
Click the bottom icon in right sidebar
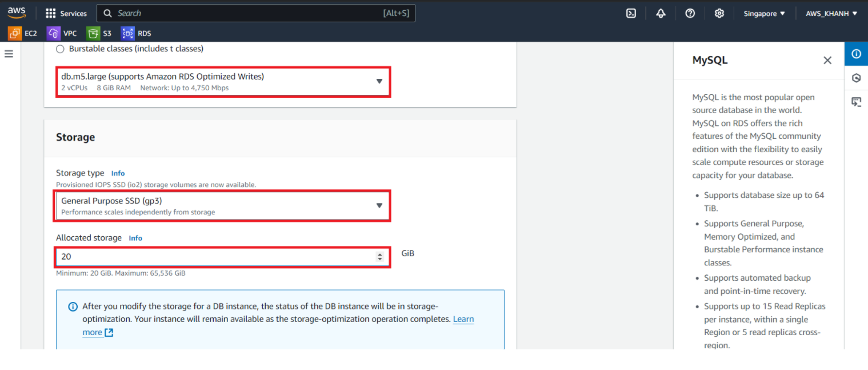(856, 102)
